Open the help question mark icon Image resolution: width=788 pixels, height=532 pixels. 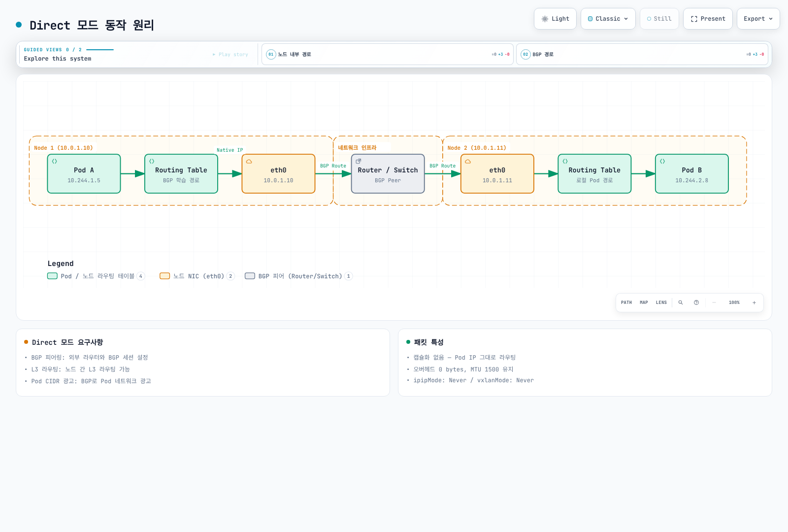coord(696,302)
